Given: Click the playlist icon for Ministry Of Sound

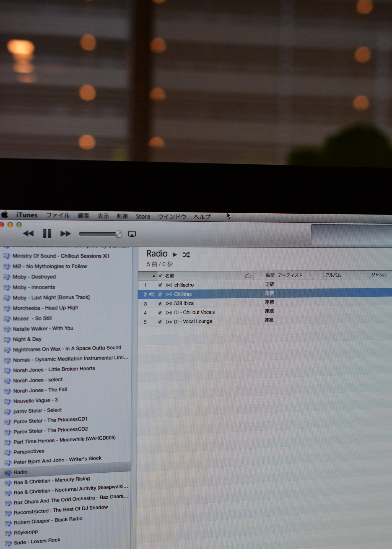Looking at the screenshot, I should pos(7,256).
